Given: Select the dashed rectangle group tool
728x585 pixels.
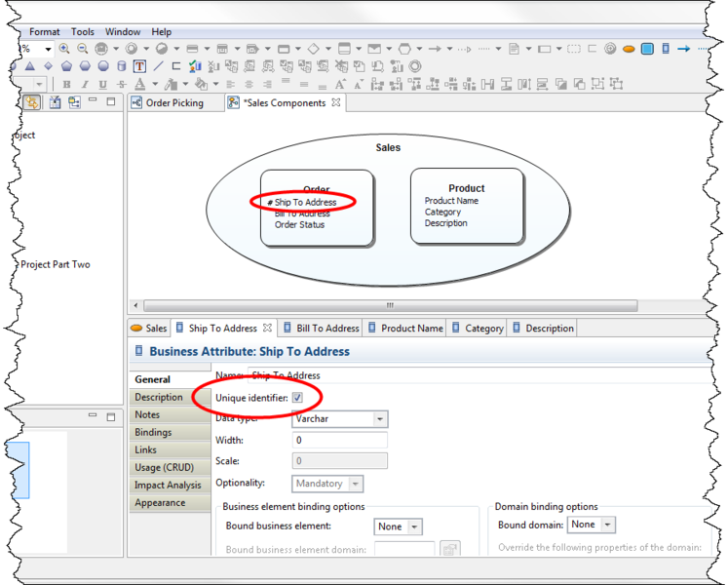Looking at the screenshot, I should (574, 49).
